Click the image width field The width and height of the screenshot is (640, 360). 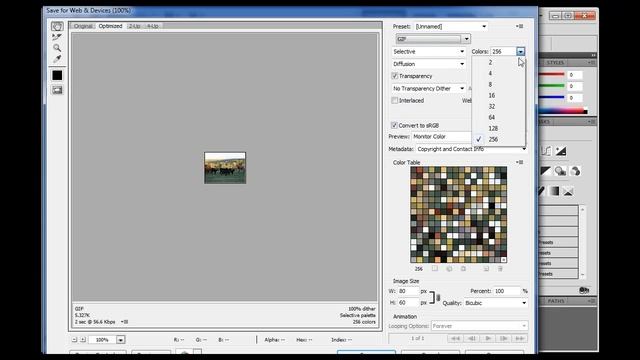408,291
